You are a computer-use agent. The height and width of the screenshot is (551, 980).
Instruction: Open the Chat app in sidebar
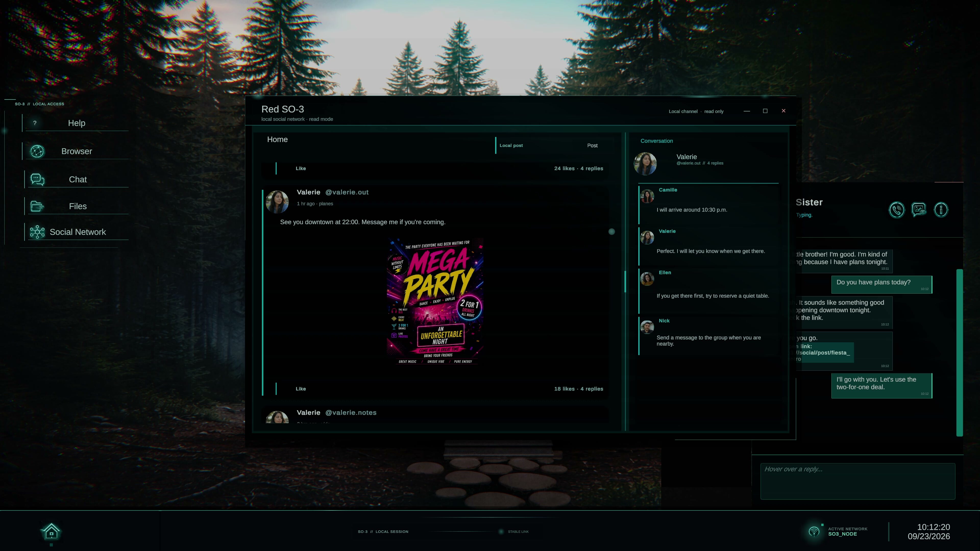pyautogui.click(x=77, y=179)
